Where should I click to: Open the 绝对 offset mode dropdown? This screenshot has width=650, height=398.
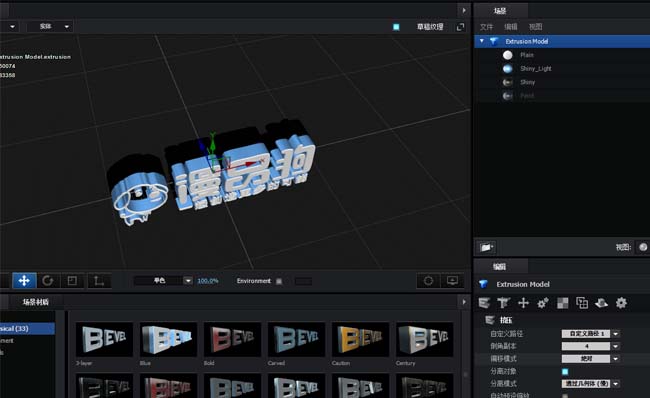(616, 359)
